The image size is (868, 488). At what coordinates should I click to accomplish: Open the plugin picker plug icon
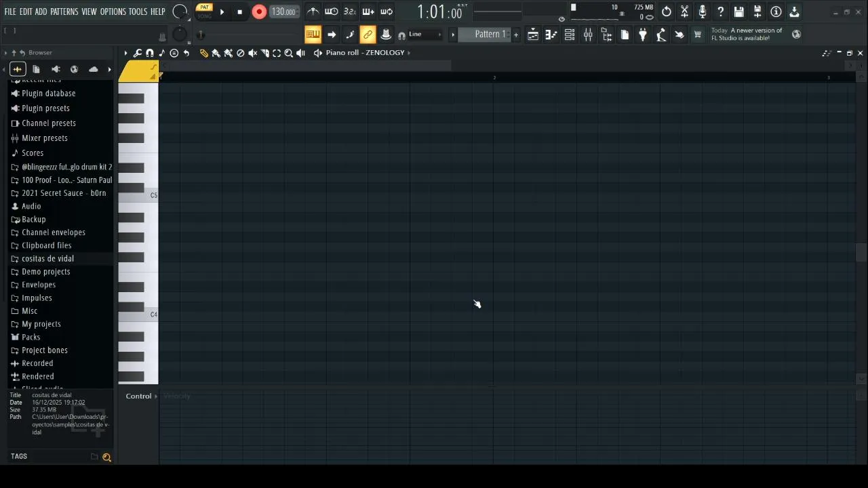tap(643, 35)
